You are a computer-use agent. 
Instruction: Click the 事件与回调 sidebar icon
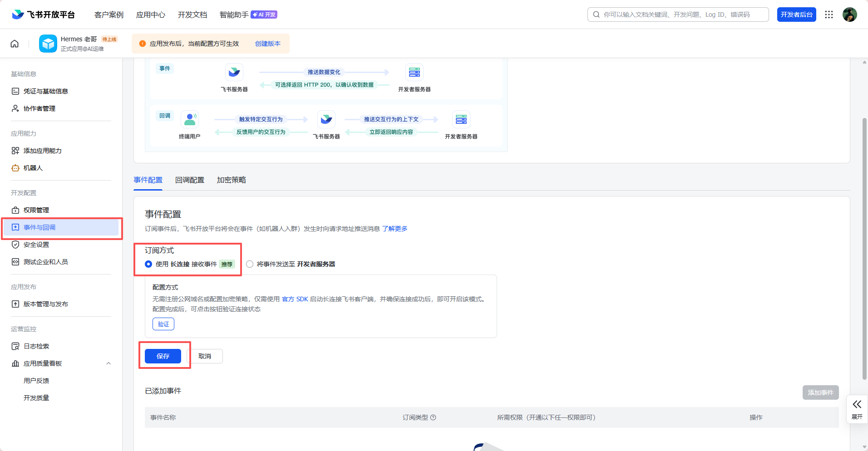point(15,227)
